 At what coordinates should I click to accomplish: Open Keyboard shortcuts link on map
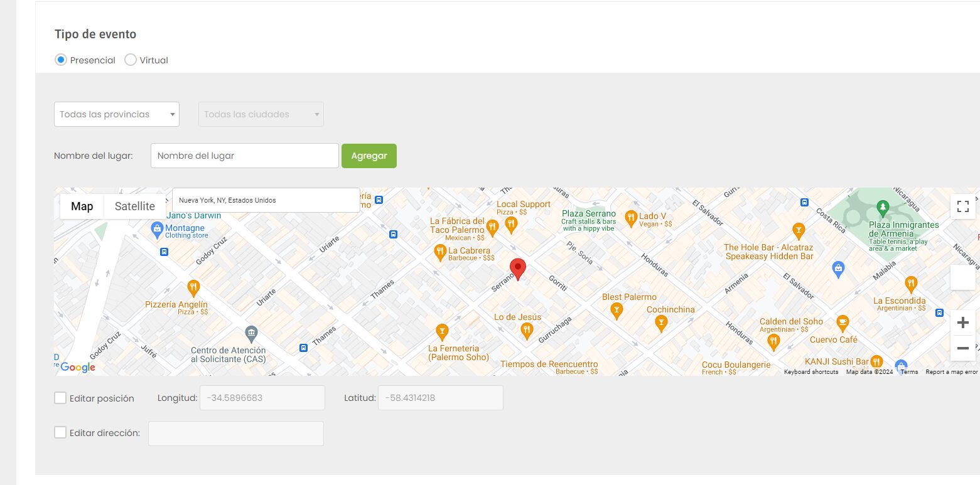[x=811, y=372]
